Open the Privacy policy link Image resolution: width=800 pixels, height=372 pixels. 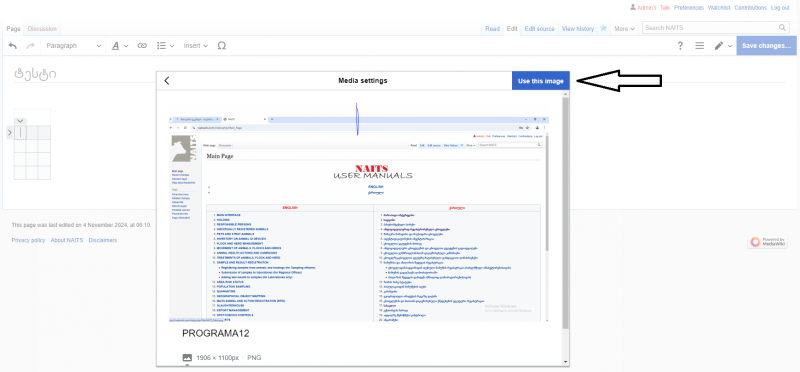pyautogui.click(x=28, y=240)
